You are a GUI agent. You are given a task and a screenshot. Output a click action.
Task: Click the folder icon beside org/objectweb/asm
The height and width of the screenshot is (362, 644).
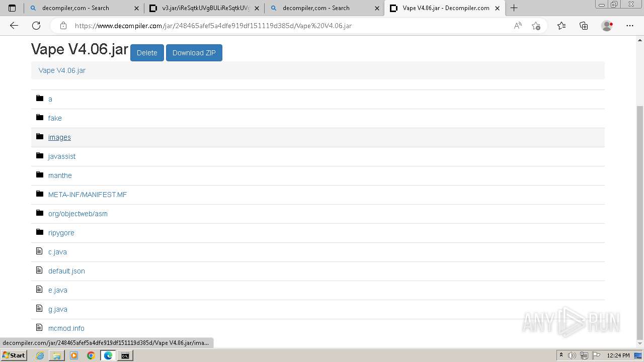pyautogui.click(x=40, y=213)
